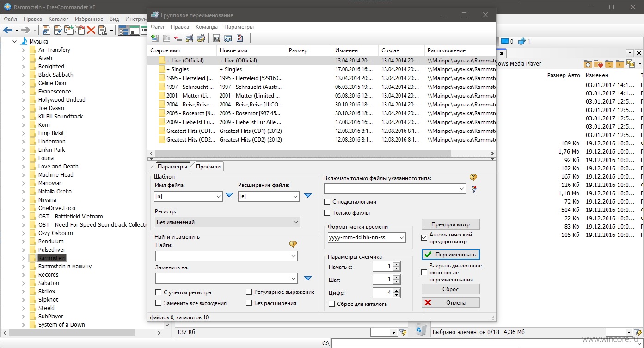The width and height of the screenshot is (644, 348).
Task: Enable the Только файлы checkbox
Action: (x=327, y=213)
